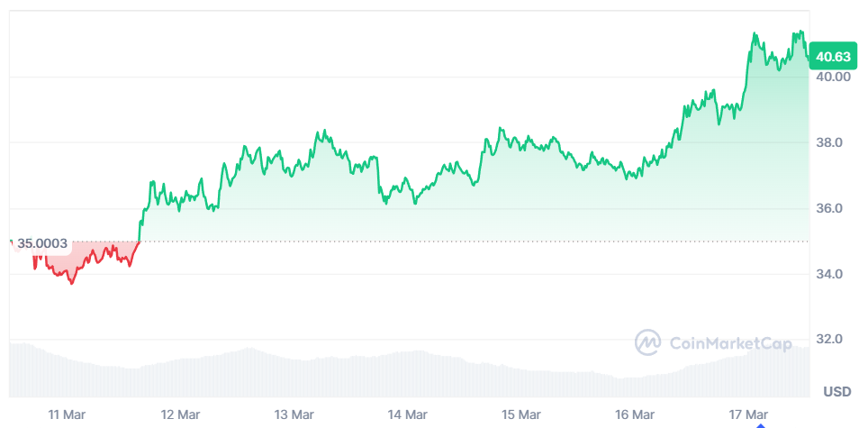Click the USD currency label
Image resolution: width=868 pixels, height=428 pixels.
[x=837, y=392]
